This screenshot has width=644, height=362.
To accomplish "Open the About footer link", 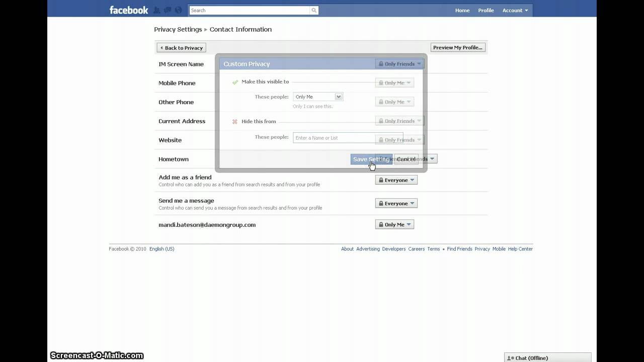I will 347,249.
